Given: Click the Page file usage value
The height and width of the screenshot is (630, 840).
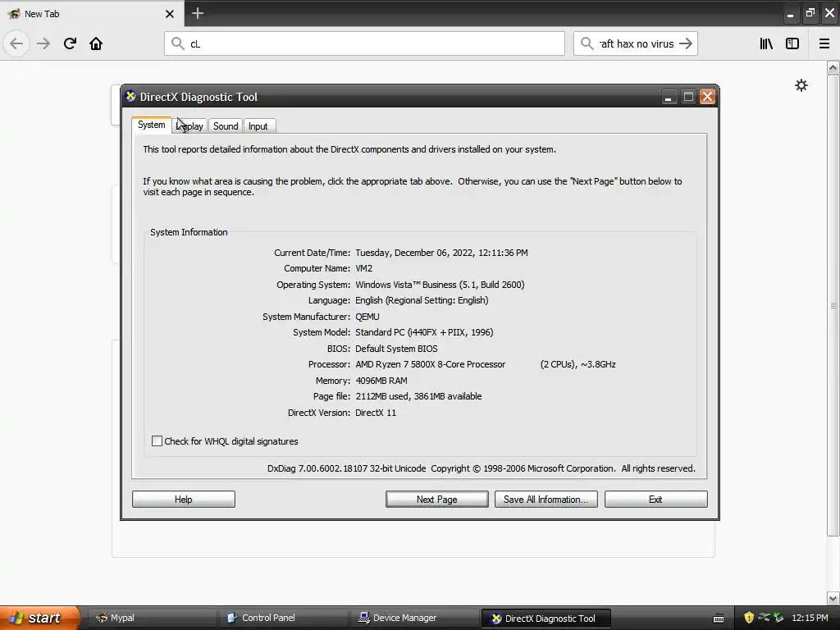Looking at the screenshot, I should pos(418,396).
